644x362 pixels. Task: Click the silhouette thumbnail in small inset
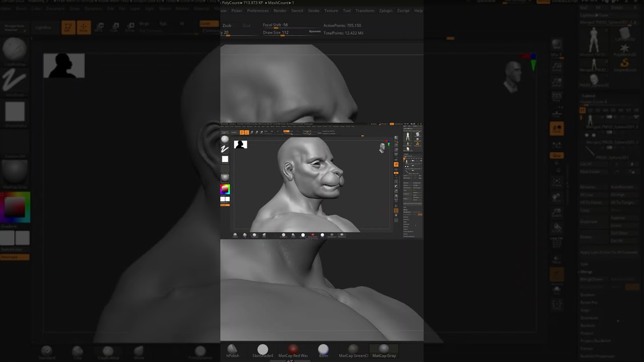pos(240,145)
